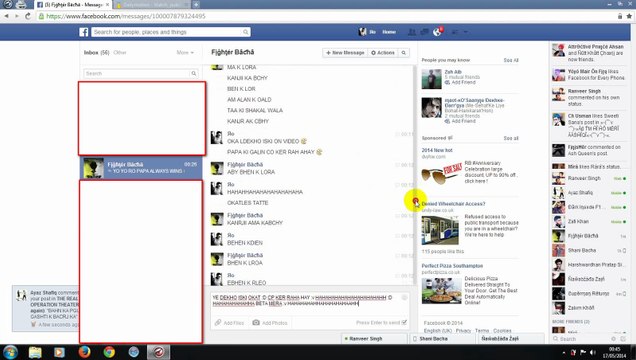This screenshot has height=360, width=636.
Task: Switch to Other messages tab
Action: (x=120, y=53)
